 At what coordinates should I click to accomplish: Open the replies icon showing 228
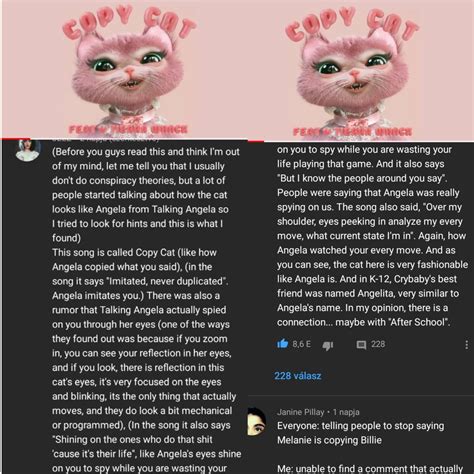361,345
